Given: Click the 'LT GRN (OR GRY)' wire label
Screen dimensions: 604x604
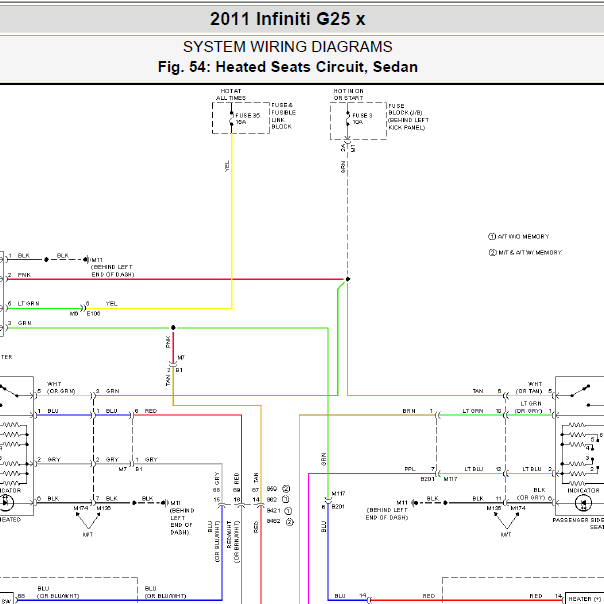Looking at the screenshot, I should pos(530,407).
